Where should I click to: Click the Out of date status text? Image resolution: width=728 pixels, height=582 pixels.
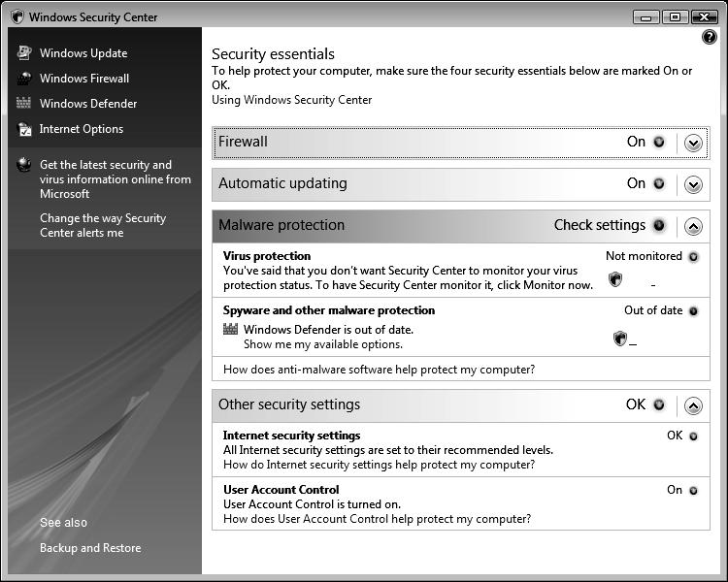[653, 310]
